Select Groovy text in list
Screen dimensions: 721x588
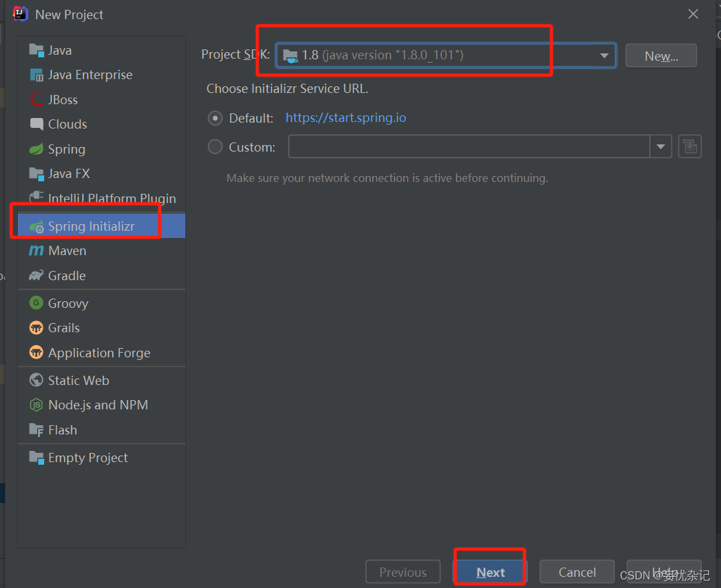(68, 304)
